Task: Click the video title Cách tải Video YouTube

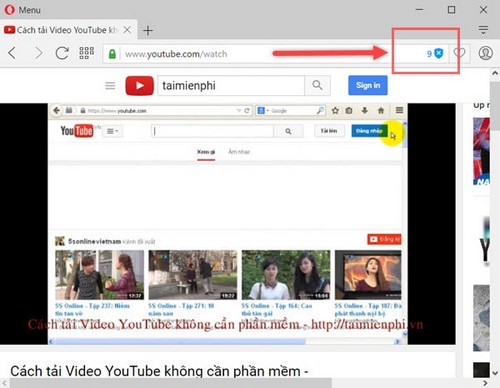Action: pyautogui.click(x=159, y=371)
